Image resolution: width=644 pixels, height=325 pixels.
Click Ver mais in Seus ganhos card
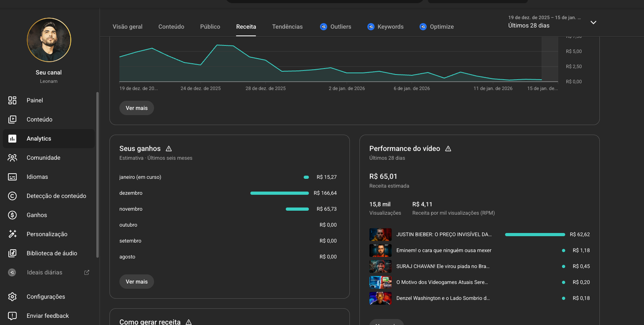(x=136, y=282)
